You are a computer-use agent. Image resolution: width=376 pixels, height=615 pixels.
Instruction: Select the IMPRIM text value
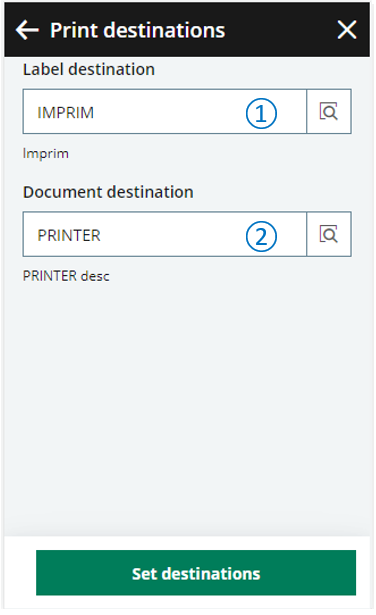click(x=65, y=113)
